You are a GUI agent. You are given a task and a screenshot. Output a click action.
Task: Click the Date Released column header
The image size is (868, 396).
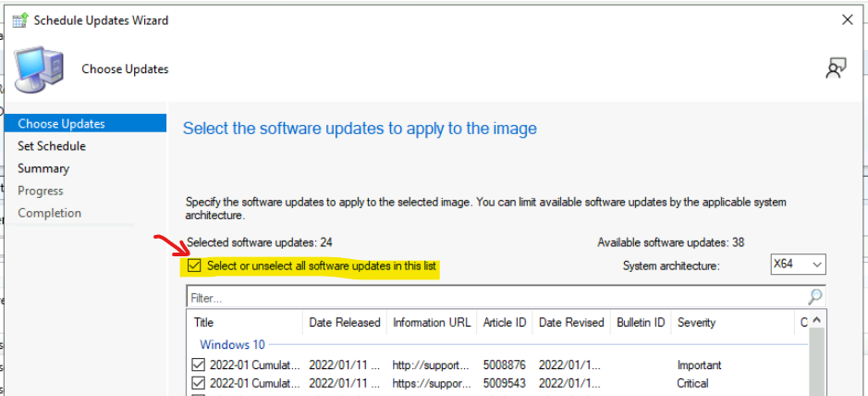pyautogui.click(x=344, y=323)
